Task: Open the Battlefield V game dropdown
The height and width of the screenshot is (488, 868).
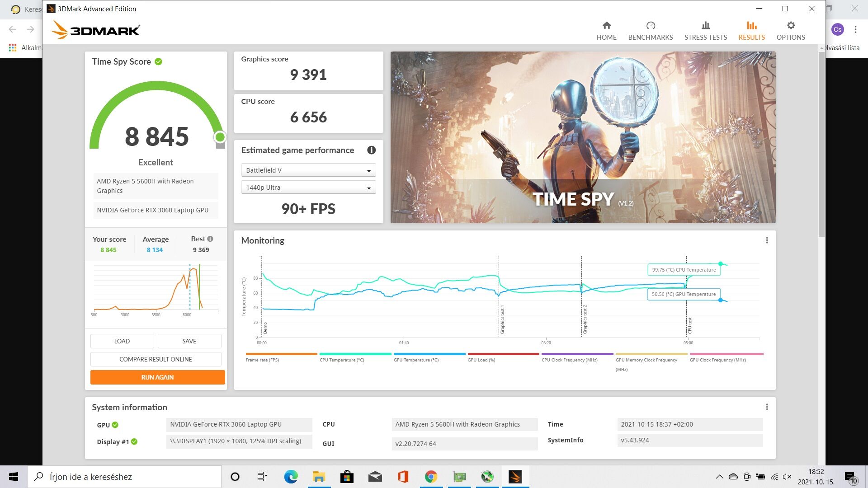Action: point(308,170)
